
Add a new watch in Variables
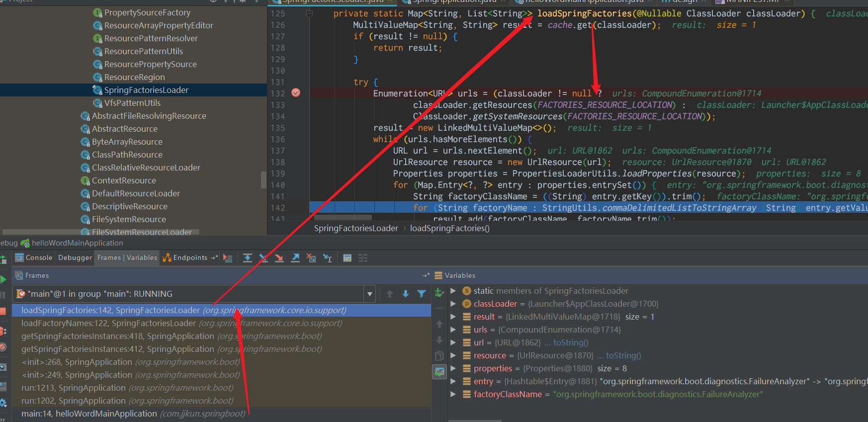click(439, 293)
